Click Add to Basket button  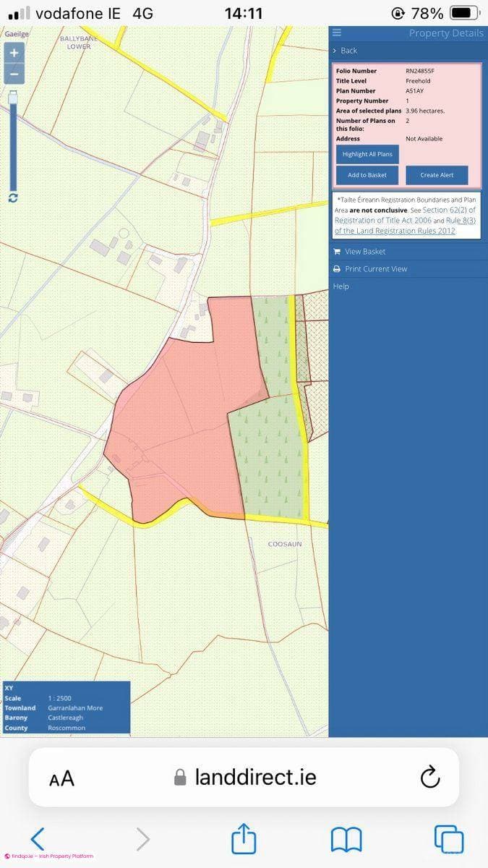[367, 175]
